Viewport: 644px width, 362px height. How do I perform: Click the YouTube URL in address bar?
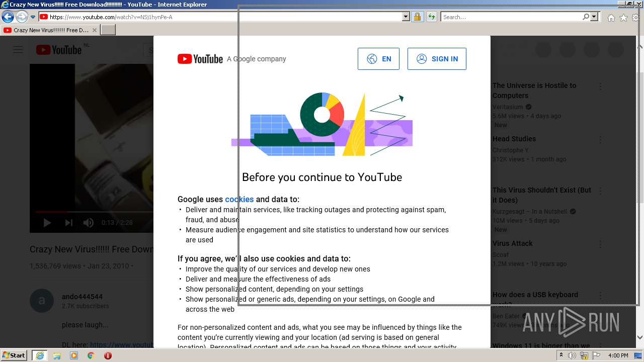(x=111, y=17)
